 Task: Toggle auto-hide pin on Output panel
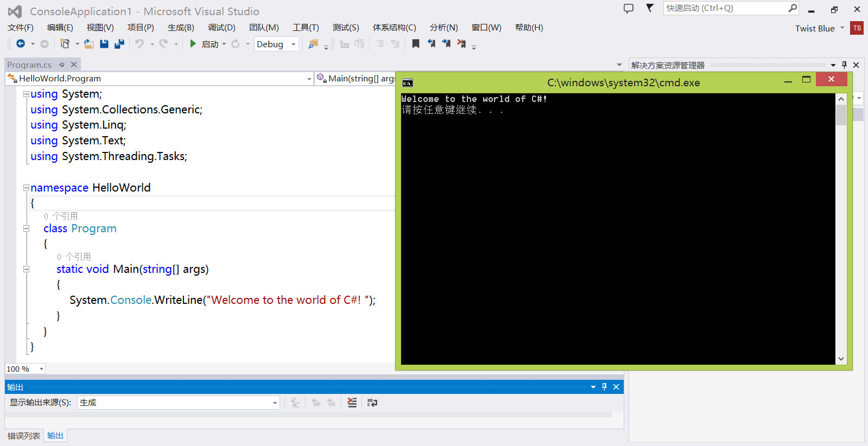point(604,387)
